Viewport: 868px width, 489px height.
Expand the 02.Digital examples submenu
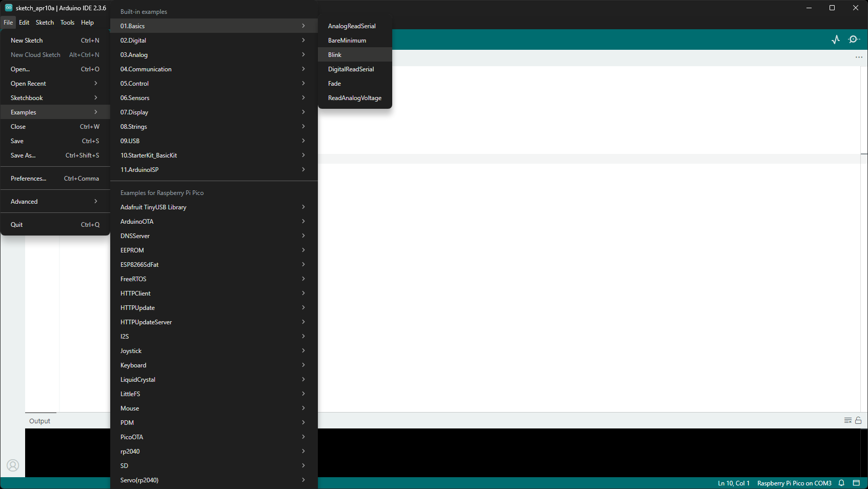pos(213,41)
